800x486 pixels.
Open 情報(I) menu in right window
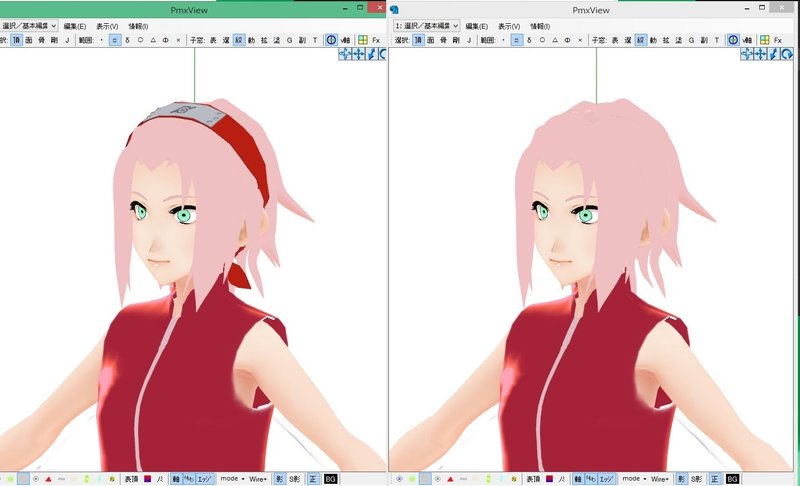[540, 26]
